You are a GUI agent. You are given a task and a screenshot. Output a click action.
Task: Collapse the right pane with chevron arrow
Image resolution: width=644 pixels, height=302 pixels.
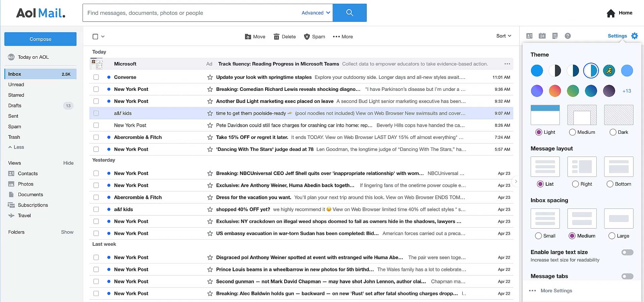click(516, 181)
